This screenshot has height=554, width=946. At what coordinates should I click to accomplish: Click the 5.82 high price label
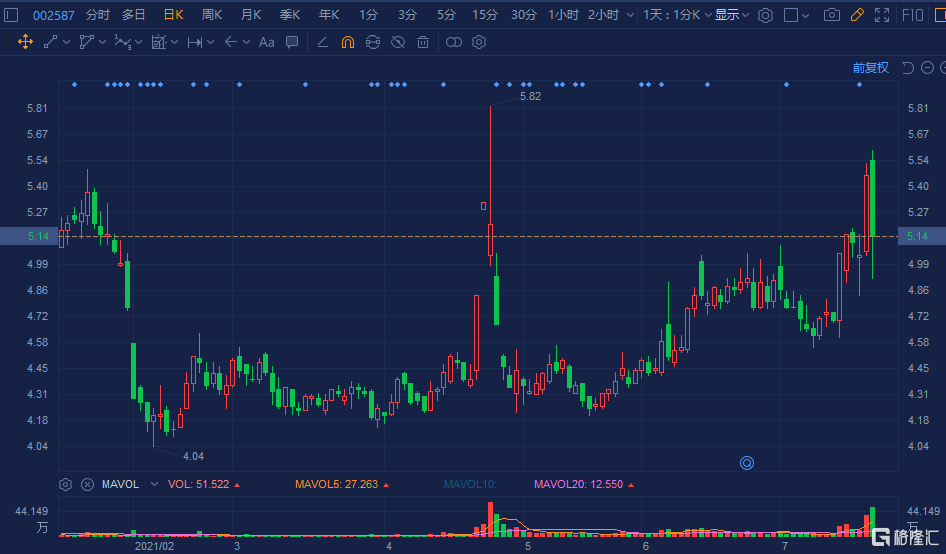tap(530, 97)
